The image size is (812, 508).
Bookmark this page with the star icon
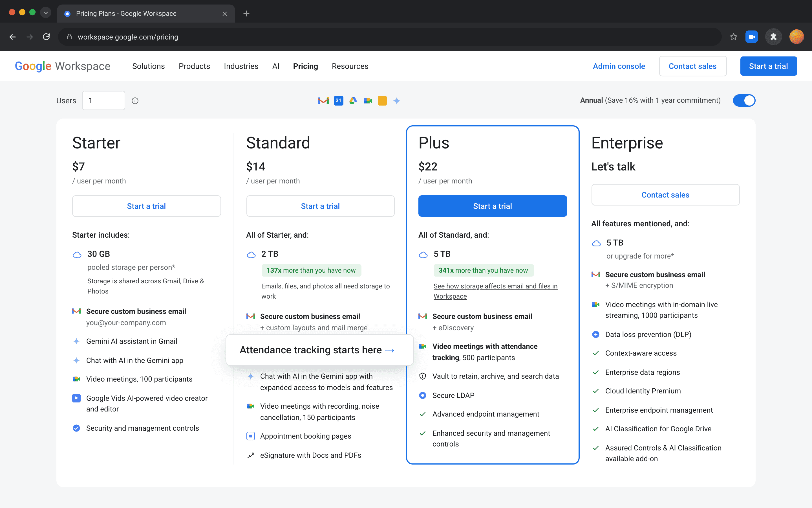pos(733,37)
